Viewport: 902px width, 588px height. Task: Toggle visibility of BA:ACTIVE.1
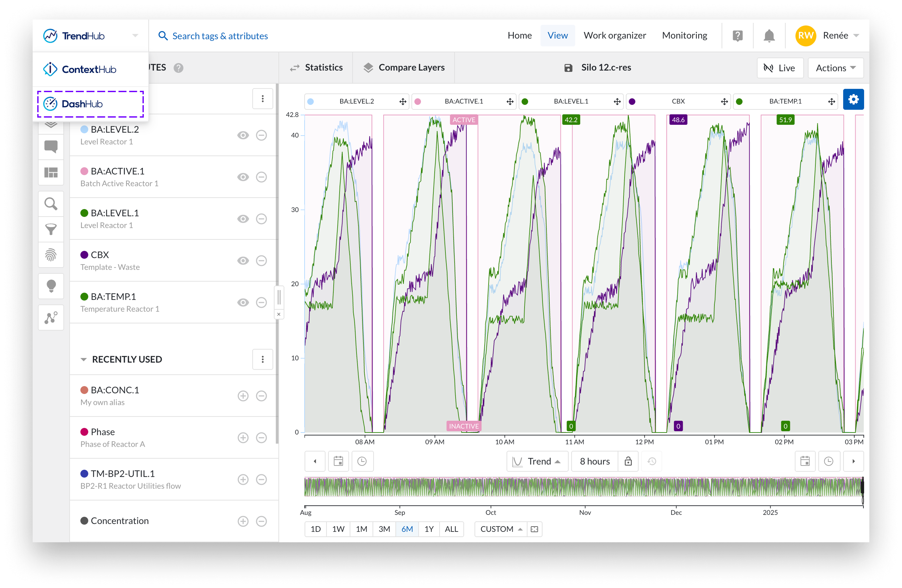click(243, 177)
